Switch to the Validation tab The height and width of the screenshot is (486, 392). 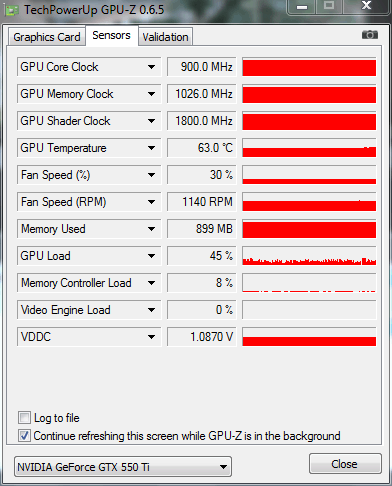pyautogui.click(x=165, y=37)
